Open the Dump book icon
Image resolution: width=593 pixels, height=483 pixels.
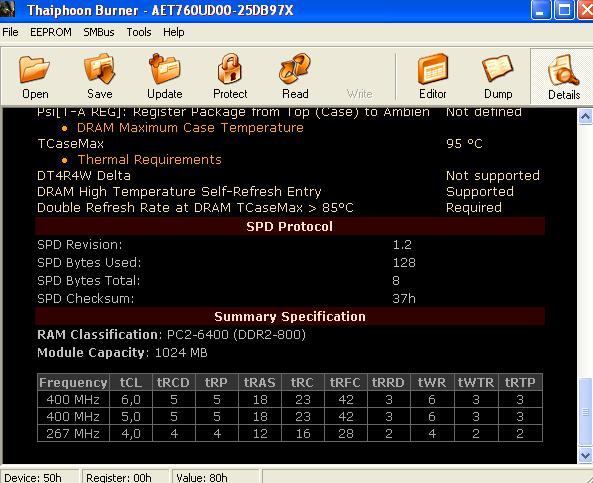tap(498, 69)
